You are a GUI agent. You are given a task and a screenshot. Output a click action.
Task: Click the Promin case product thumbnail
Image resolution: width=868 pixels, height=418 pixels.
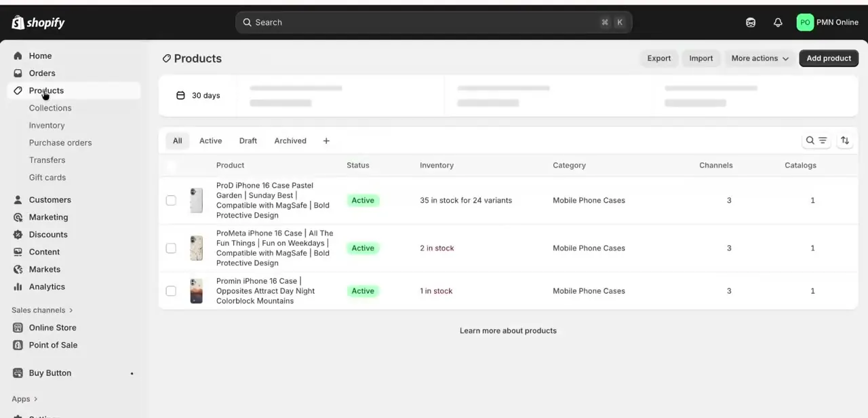coord(197,291)
